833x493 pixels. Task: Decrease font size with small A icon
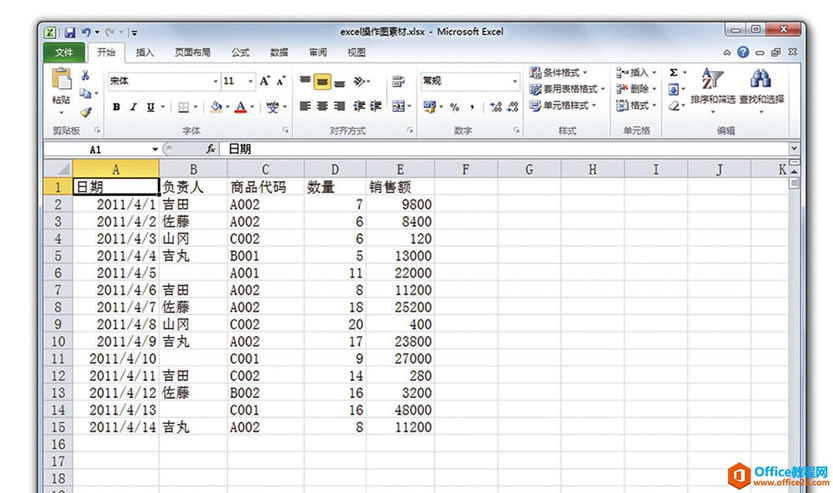(x=281, y=81)
